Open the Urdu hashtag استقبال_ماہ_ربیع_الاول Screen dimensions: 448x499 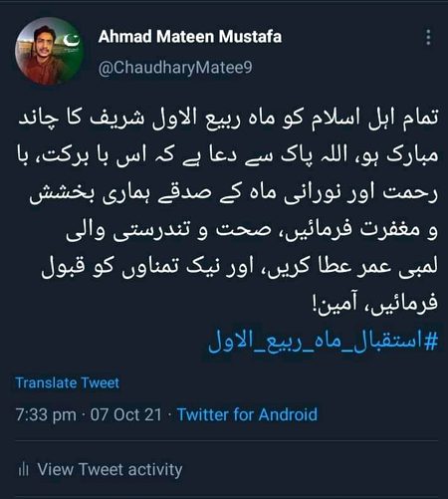click(323, 342)
